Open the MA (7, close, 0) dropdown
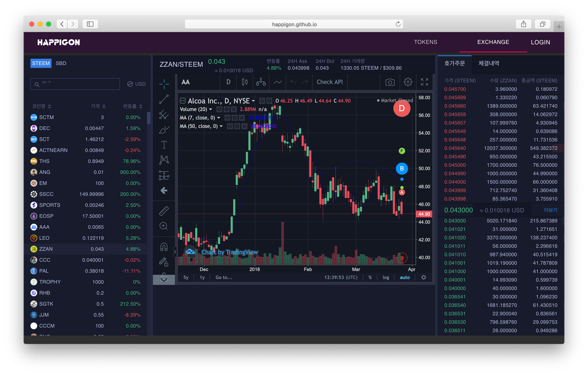Viewport: 588px width, 375px height. (x=219, y=118)
